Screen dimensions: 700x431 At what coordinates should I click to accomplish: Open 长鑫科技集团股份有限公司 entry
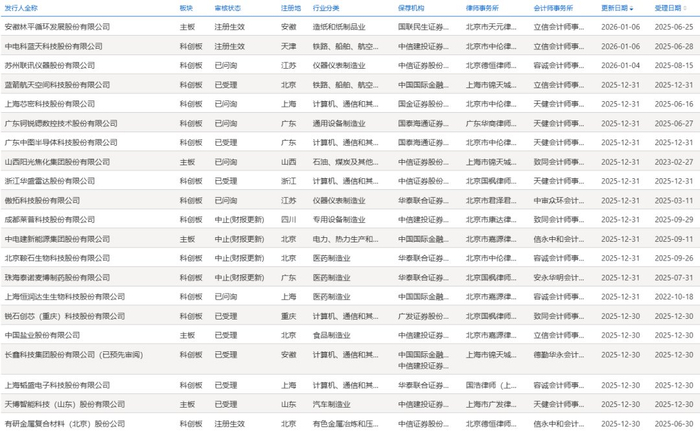coord(74,355)
